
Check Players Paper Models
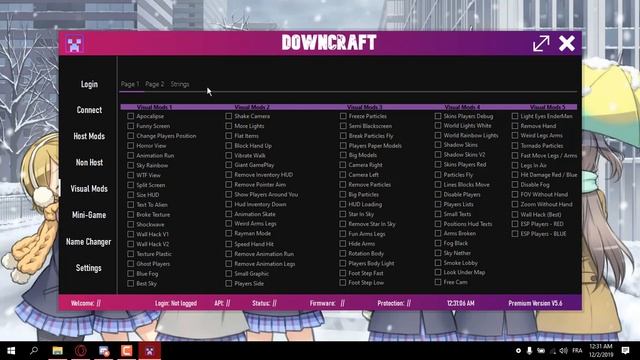pos(343,146)
